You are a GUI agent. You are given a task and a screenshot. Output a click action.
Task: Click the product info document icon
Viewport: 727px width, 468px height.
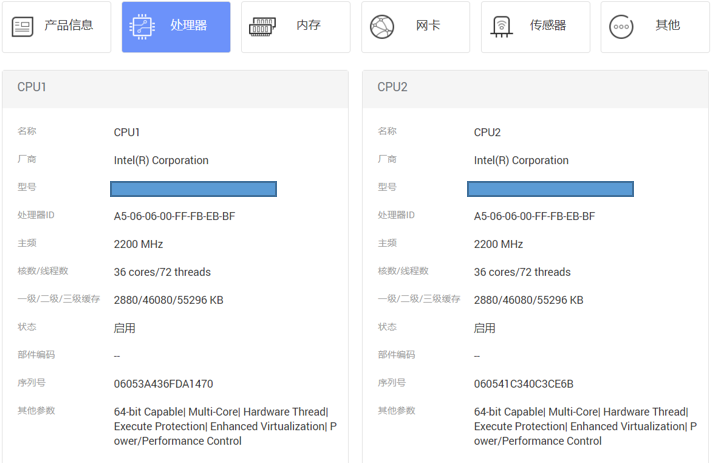click(22, 26)
